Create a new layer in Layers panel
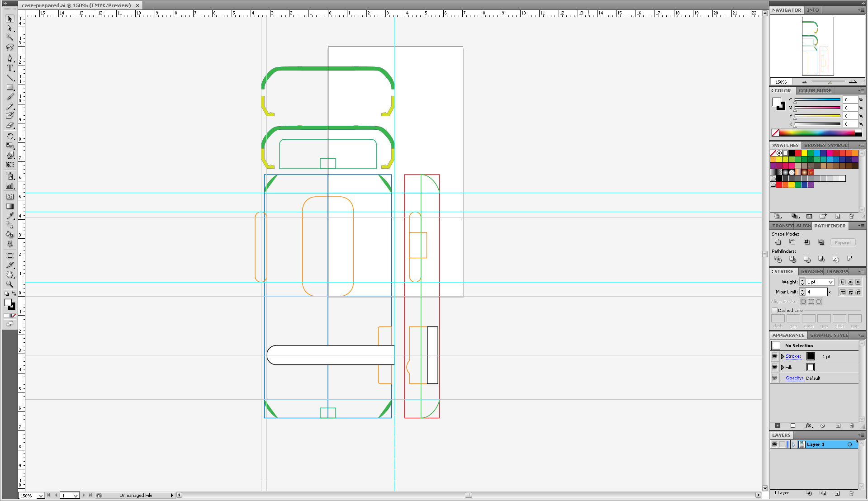 (x=838, y=493)
